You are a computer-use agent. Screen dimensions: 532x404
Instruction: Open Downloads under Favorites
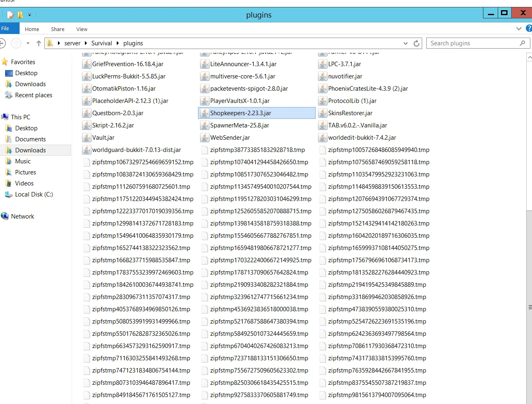30,84
